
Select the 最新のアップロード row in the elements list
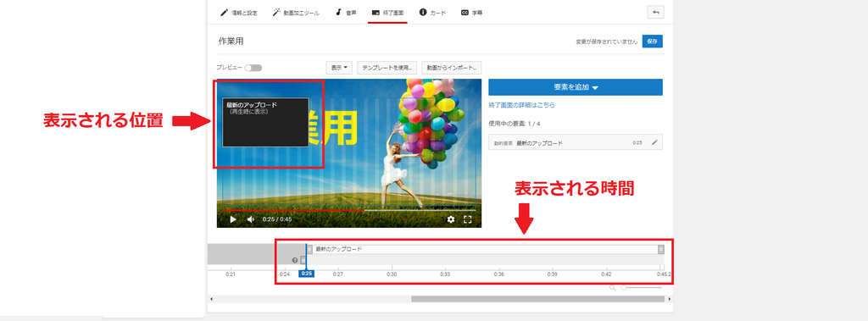click(576, 142)
